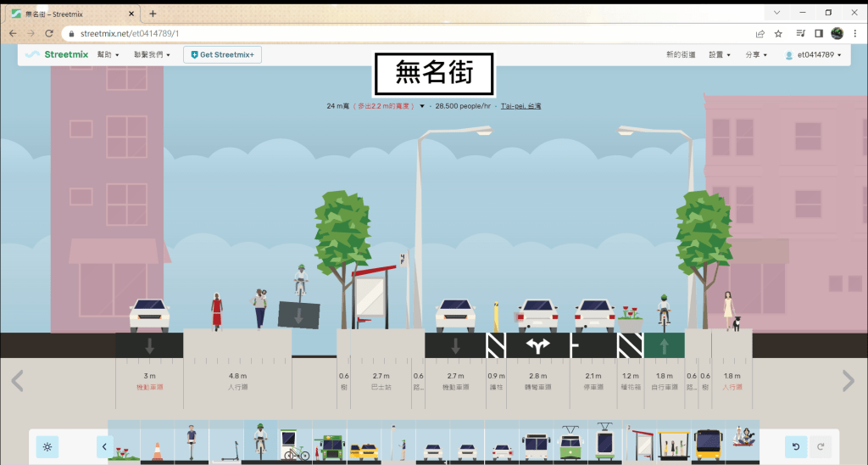
Task: Click the 28,500 people/hr capacity text
Action: point(463,106)
